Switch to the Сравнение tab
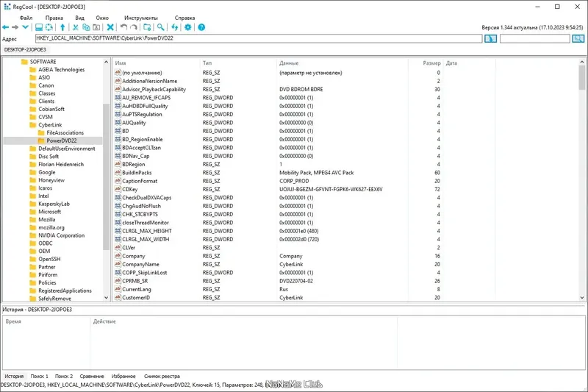The width and height of the screenshot is (588, 392). coord(91,376)
